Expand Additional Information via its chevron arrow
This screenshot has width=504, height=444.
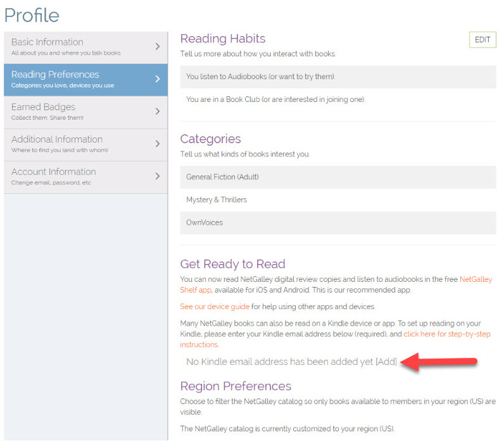[158, 144]
